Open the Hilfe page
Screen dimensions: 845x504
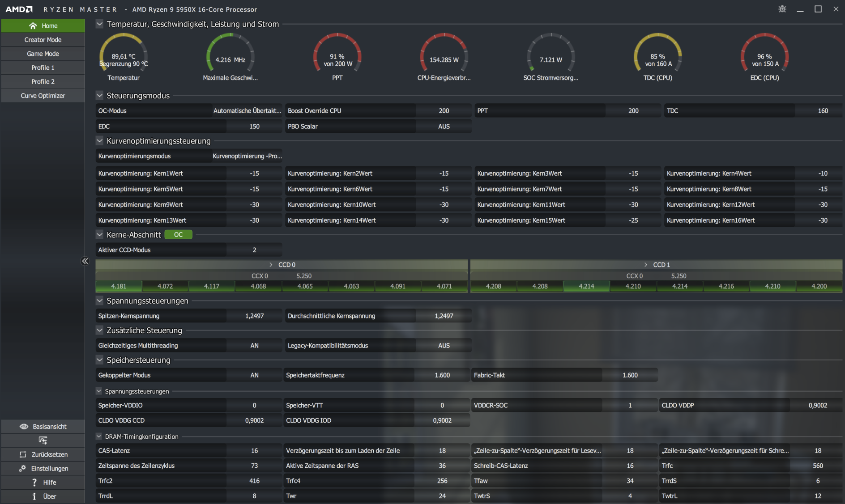pyautogui.click(x=43, y=482)
